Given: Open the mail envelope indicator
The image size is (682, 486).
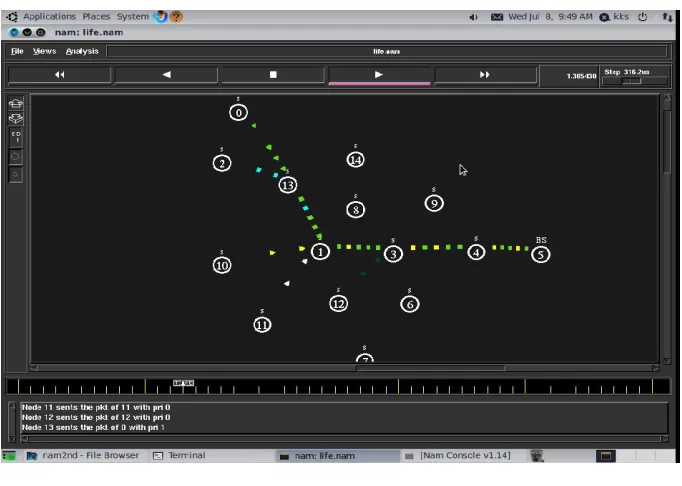Looking at the screenshot, I should 497,17.
